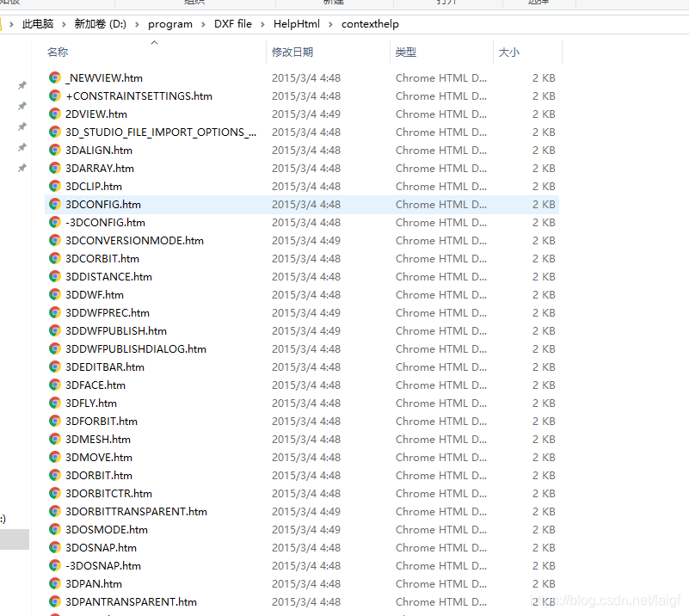Select the file icon beside 3DFACE.htm
The image size is (689, 616).
(x=55, y=385)
